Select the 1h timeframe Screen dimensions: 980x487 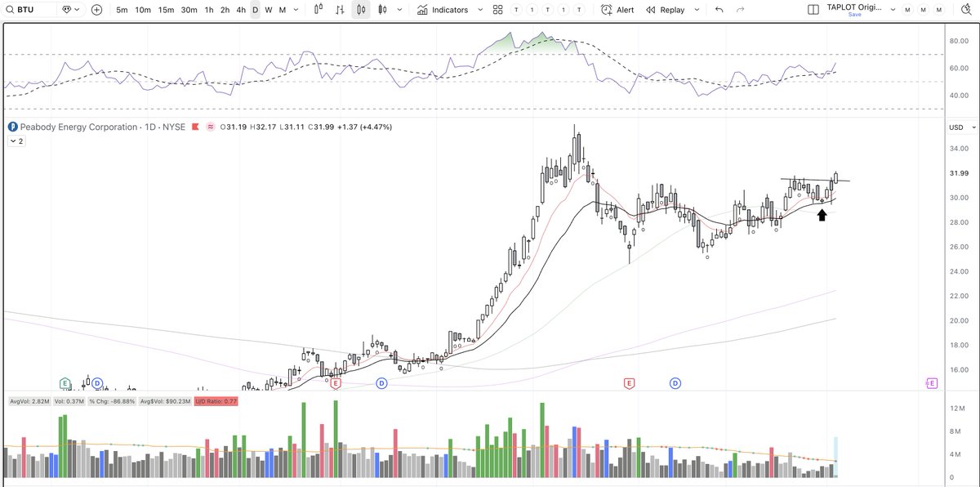coord(209,10)
